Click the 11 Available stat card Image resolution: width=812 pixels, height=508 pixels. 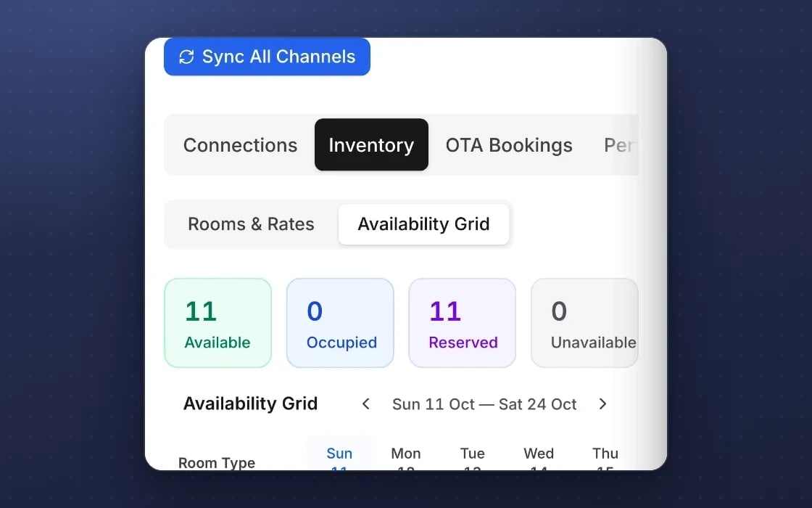[x=218, y=323]
